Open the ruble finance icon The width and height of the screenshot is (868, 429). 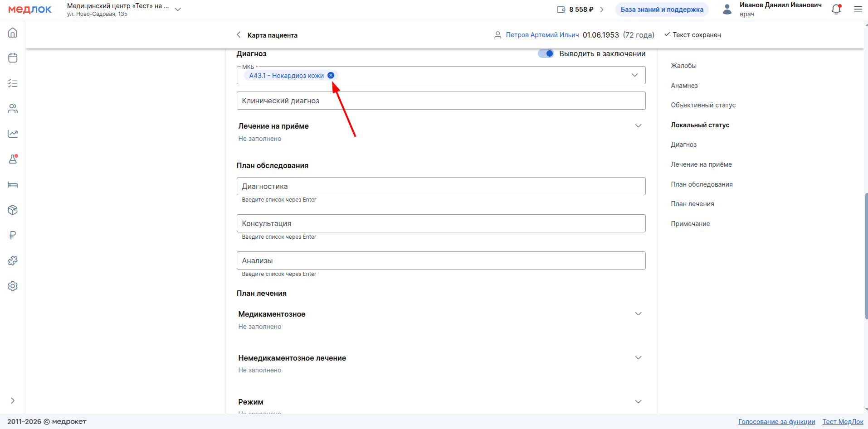point(13,235)
